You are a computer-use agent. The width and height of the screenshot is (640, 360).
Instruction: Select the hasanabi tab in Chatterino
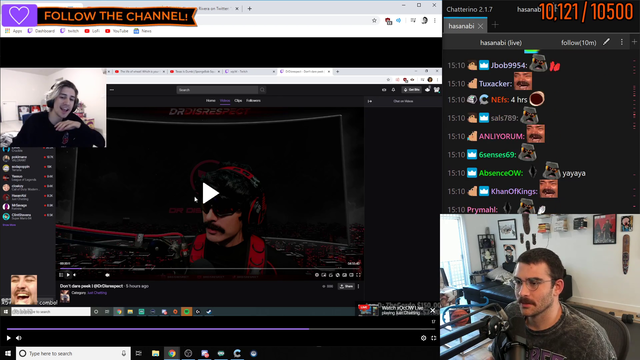click(461, 26)
